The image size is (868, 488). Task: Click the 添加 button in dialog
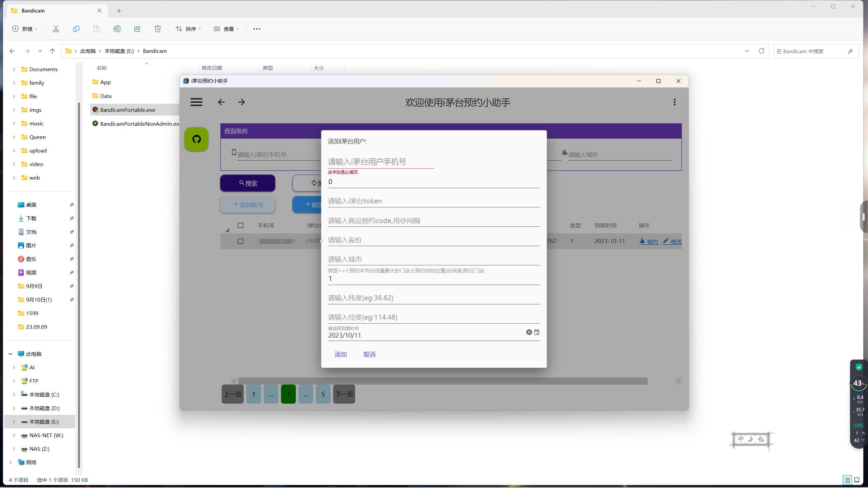coord(340,354)
